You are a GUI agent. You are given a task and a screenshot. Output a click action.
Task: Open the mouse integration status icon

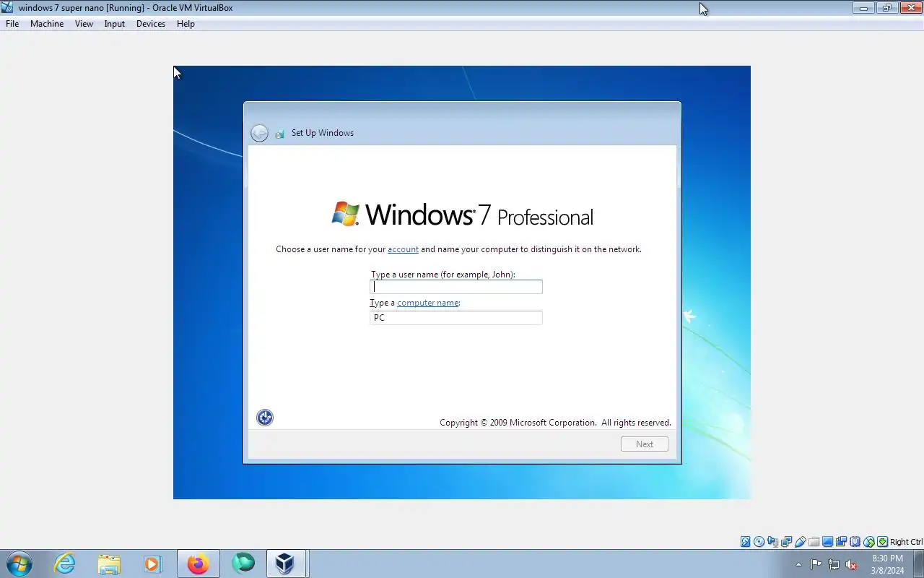868,542
